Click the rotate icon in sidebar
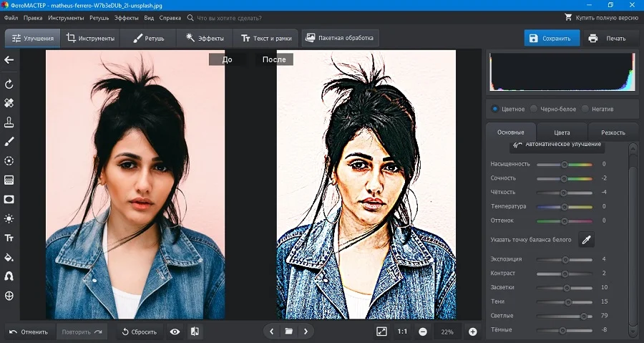 (9, 84)
